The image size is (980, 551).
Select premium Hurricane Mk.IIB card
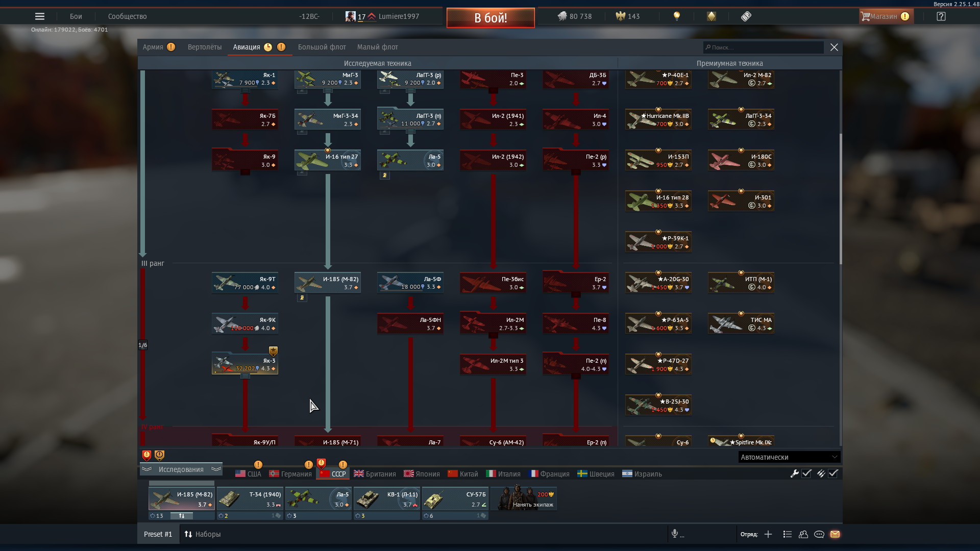[x=658, y=119]
